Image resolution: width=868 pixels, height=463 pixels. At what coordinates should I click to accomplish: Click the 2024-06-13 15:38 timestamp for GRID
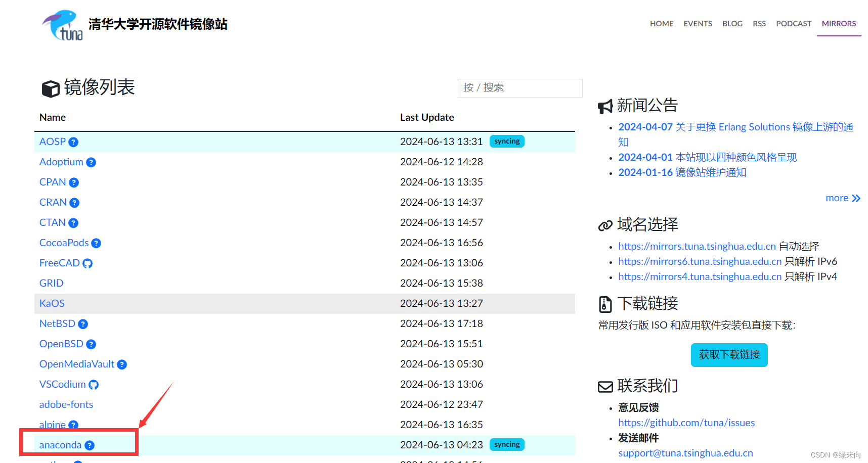(x=442, y=283)
